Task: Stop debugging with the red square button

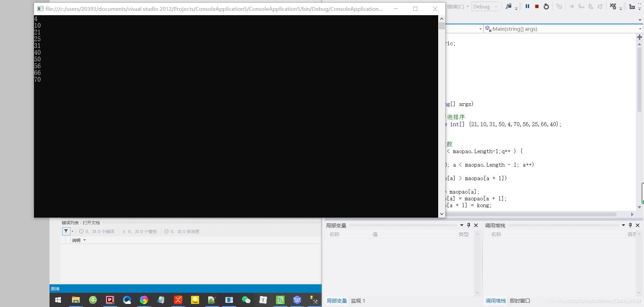Action: point(537,6)
